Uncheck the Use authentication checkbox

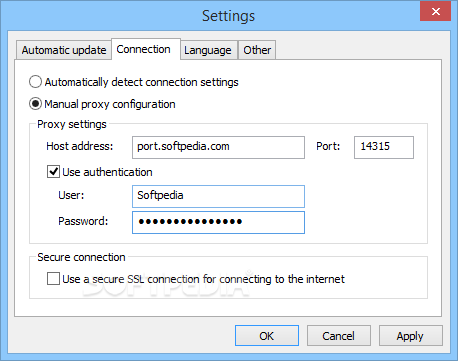point(53,172)
